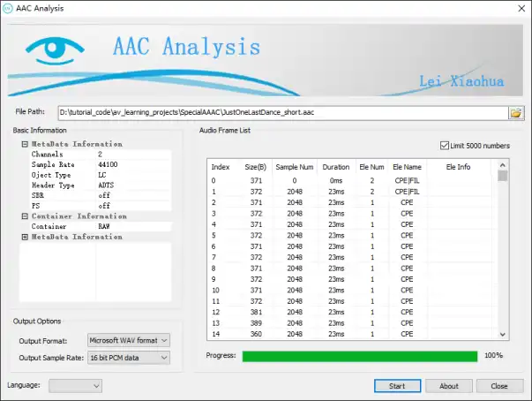This screenshot has width=532, height=401.
Task: Click the Size(B) column header
Action: click(x=256, y=167)
